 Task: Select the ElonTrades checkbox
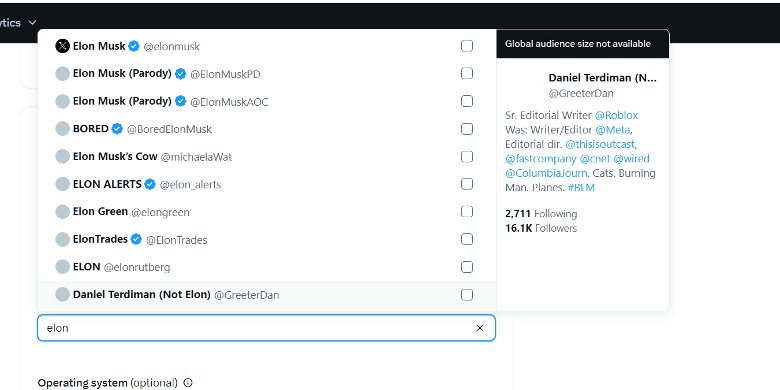click(467, 239)
